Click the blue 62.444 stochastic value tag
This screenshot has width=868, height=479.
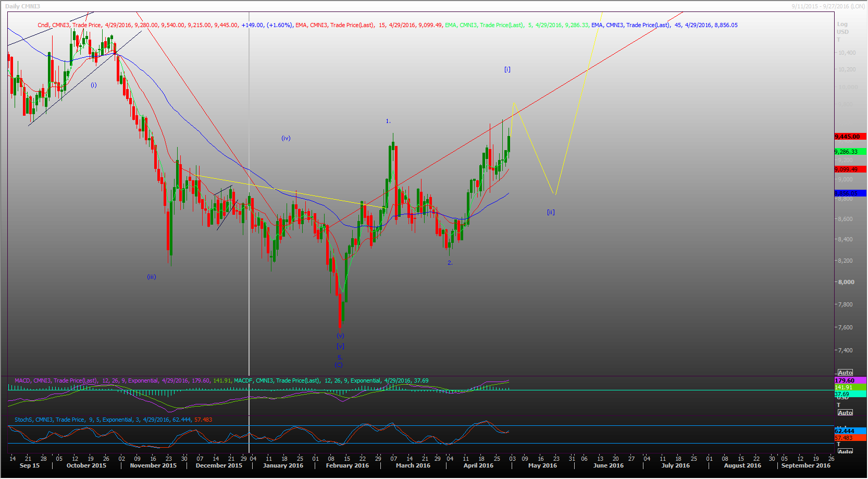click(850, 431)
